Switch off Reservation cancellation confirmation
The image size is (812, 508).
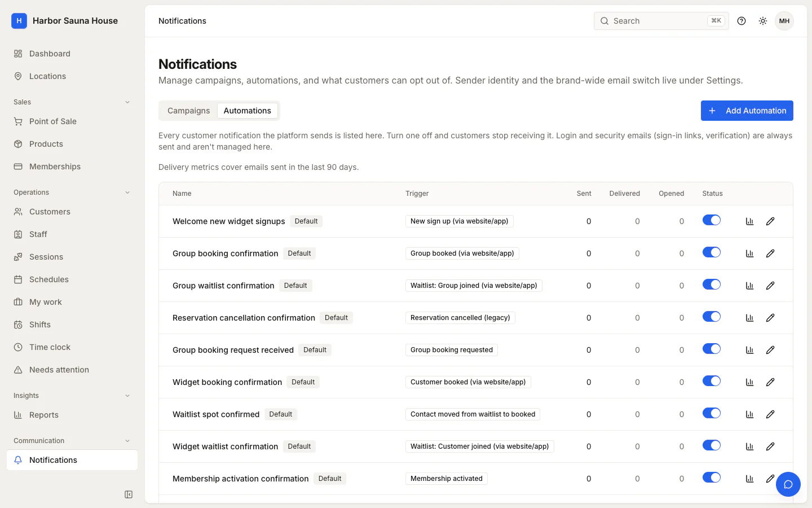point(712,317)
